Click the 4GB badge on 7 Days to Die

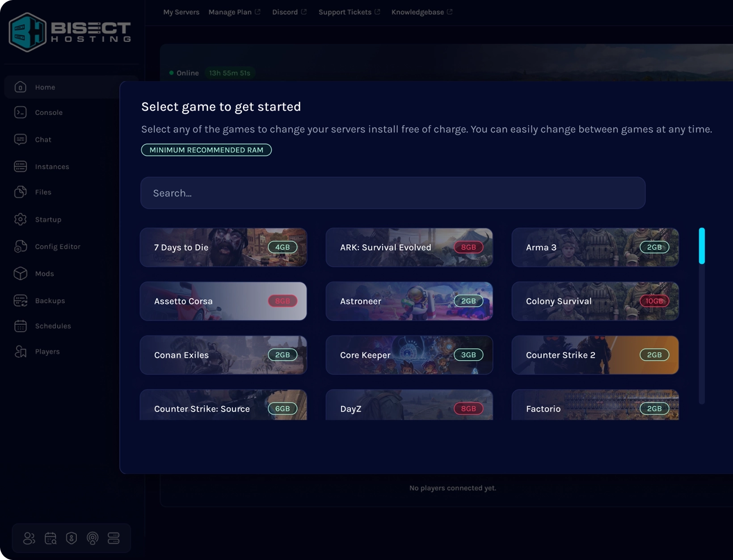[x=282, y=247]
